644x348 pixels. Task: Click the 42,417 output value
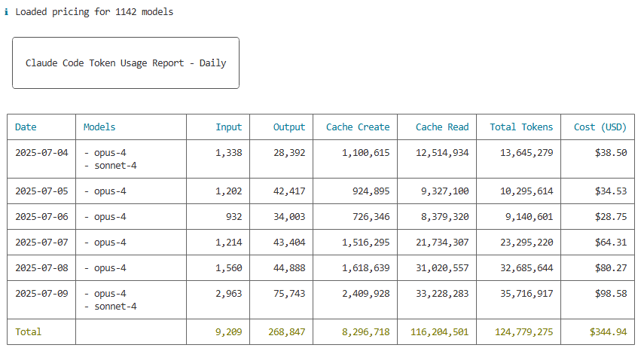pyautogui.click(x=289, y=191)
